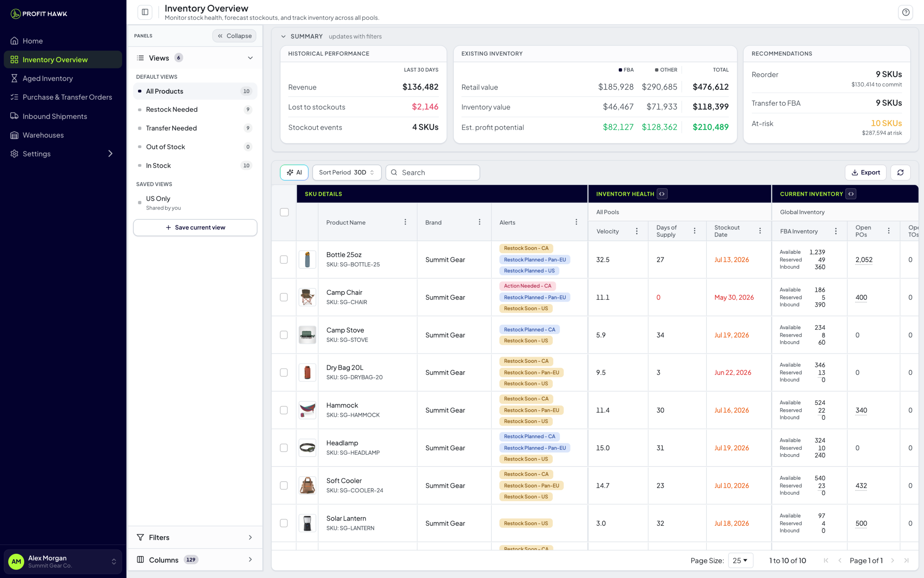Check the Soft Cooler row checkbox
The width and height of the screenshot is (924, 578).
point(284,485)
